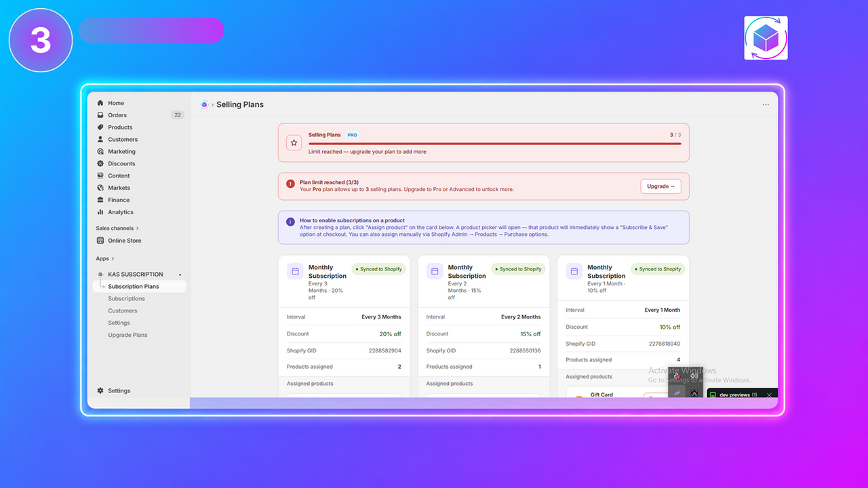This screenshot has width=868, height=488.
Task: Click the info icon in How to enable banner
Action: 290,222
